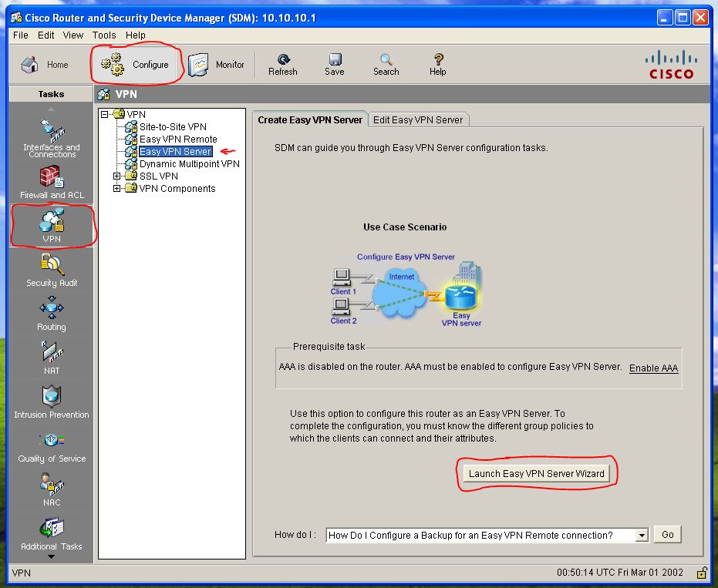This screenshot has width=718, height=588.
Task: Open the File menu
Action: pos(21,35)
